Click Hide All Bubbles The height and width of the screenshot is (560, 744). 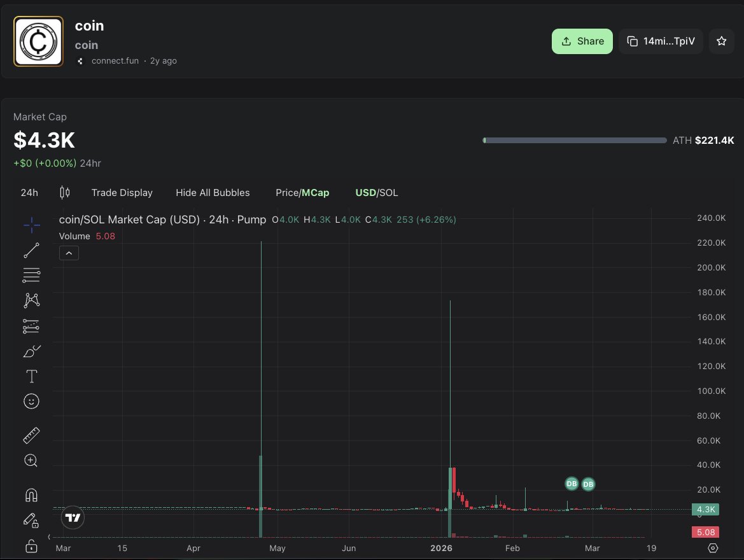213,193
